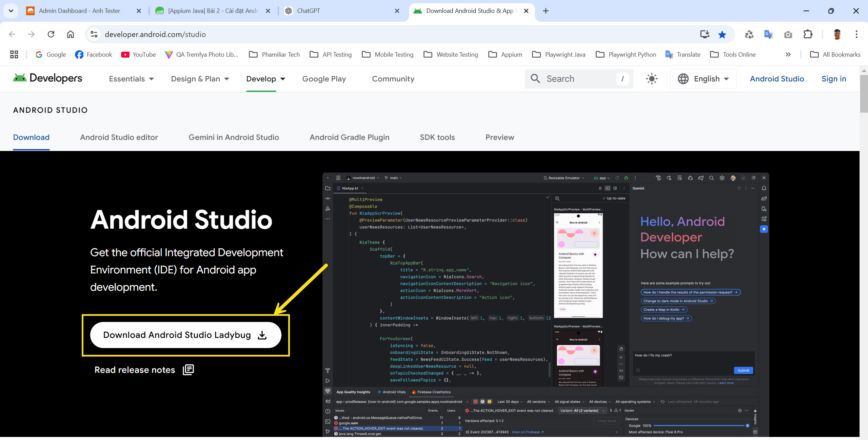Expand the Essentials navigation menu
Screen dimensions: 868x440
point(131,79)
